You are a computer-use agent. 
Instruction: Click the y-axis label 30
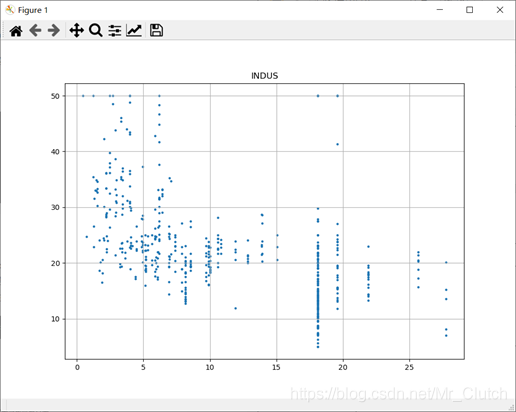pos(55,207)
